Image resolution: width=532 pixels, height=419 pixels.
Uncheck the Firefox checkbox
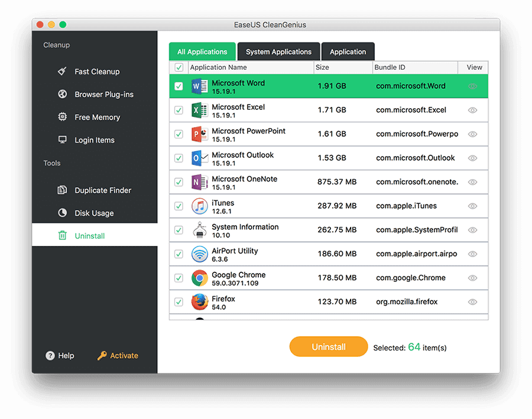pos(179,302)
